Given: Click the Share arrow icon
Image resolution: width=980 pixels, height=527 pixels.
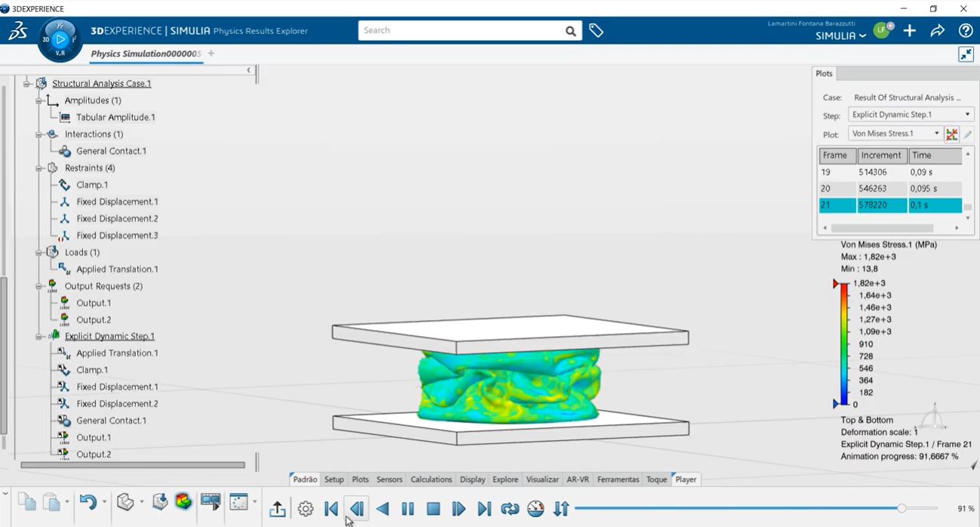Looking at the screenshot, I should click(938, 30).
